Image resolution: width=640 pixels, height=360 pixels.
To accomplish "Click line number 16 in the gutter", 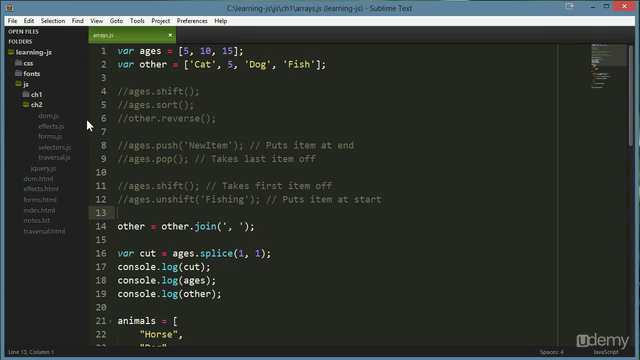I will coord(101,253).
